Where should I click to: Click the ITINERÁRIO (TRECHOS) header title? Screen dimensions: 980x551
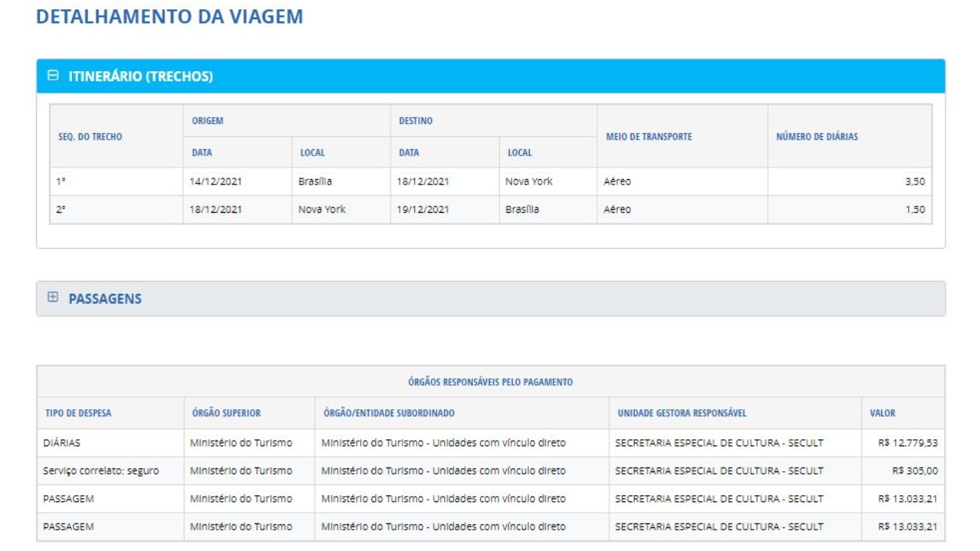pos(141,77)
